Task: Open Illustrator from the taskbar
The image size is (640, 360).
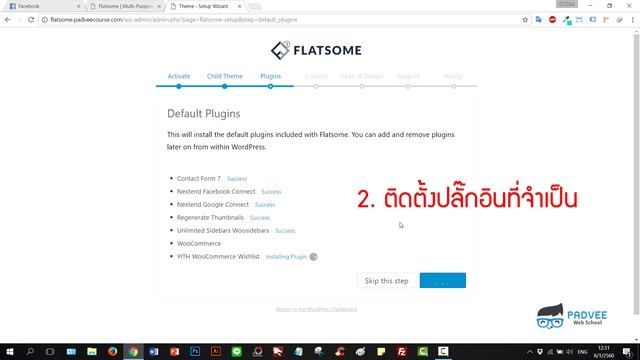Action: point(216,351)
